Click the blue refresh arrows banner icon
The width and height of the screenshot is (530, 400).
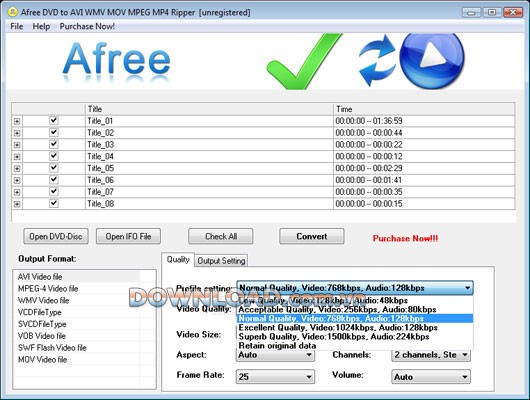(x=377, y=61)
